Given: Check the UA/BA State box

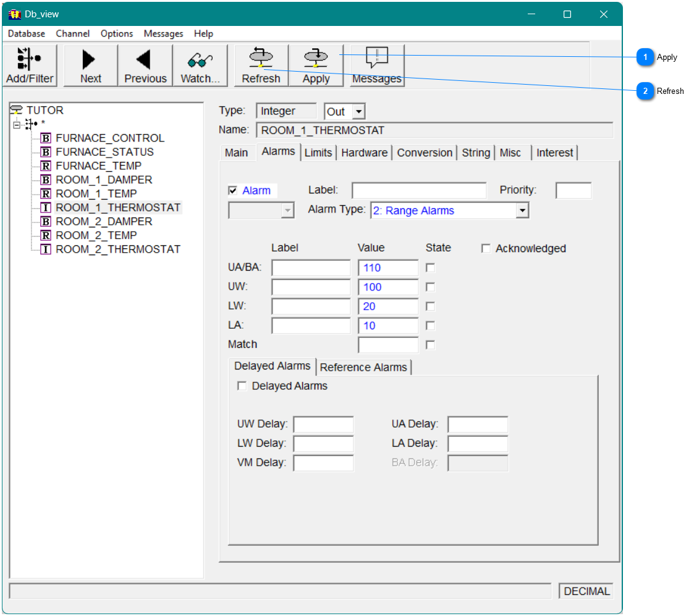Looking at the screenshot, I should tap(430, 268).
